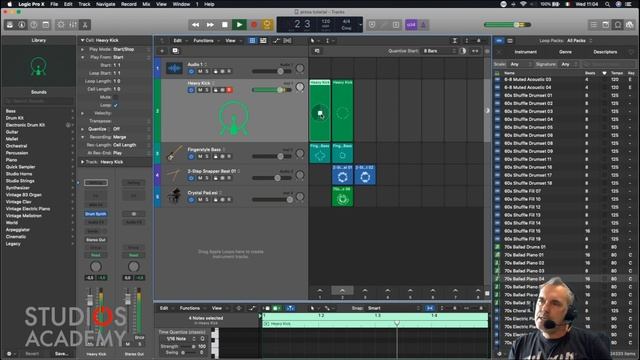Open the List Editors button
Screen dimensions: 640x360
coord(593,25)
